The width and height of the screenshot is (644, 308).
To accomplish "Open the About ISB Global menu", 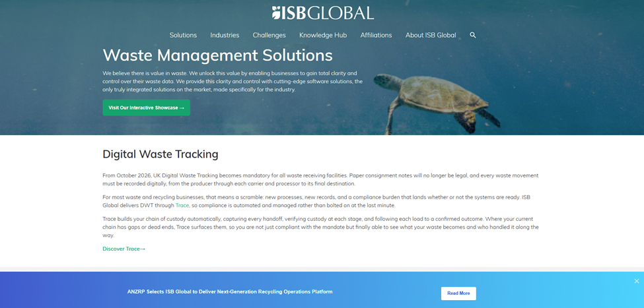I will click(431, 35).
